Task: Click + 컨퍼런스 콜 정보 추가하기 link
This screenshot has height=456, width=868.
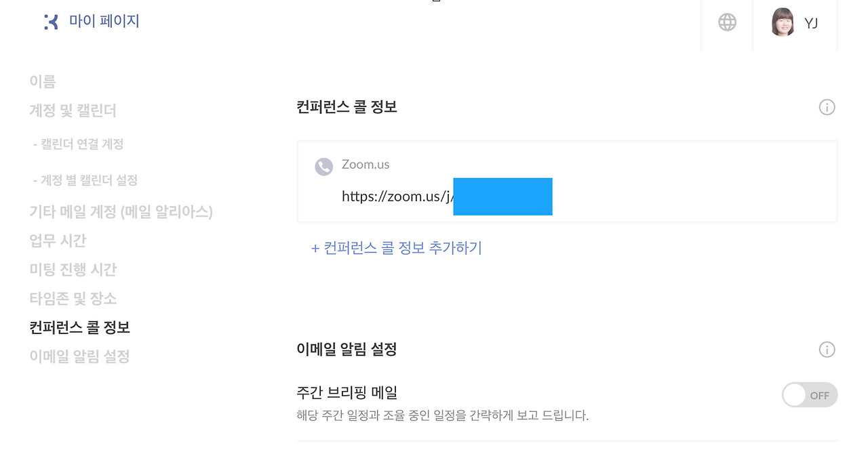Action: [x=396, y=248]
